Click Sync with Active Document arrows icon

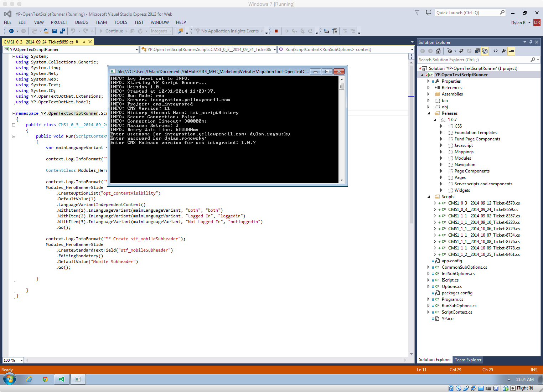coord(461,51)
